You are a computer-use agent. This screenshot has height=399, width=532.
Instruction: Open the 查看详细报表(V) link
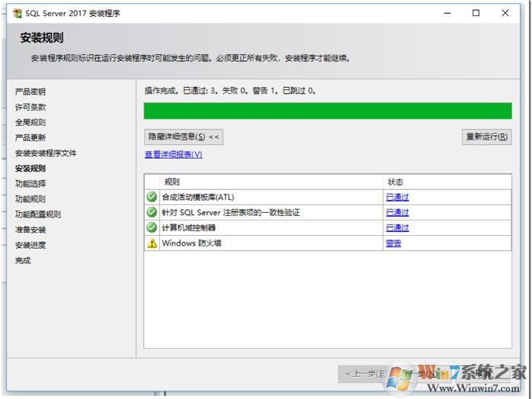click(174, 154)
